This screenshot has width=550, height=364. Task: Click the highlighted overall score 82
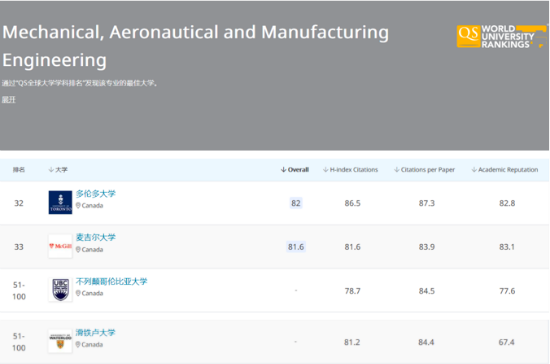[296, 203]
